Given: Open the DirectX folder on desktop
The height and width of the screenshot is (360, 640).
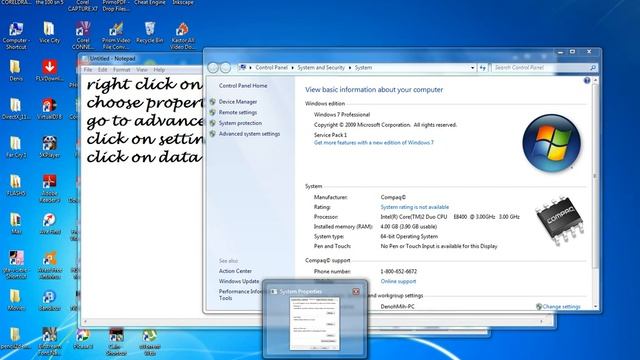Looking at the screenshot, I should pyautogui.click(x=16, y=109).
